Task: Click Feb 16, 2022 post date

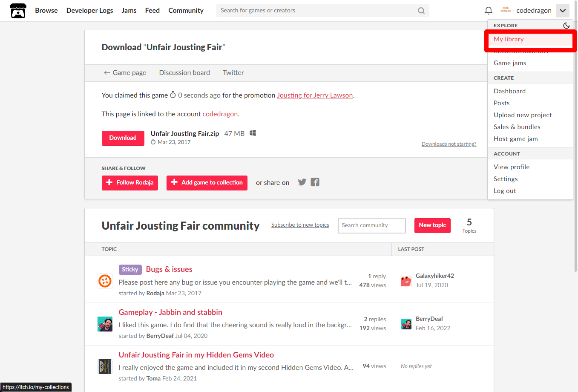Action: click(x=433, y=328)
